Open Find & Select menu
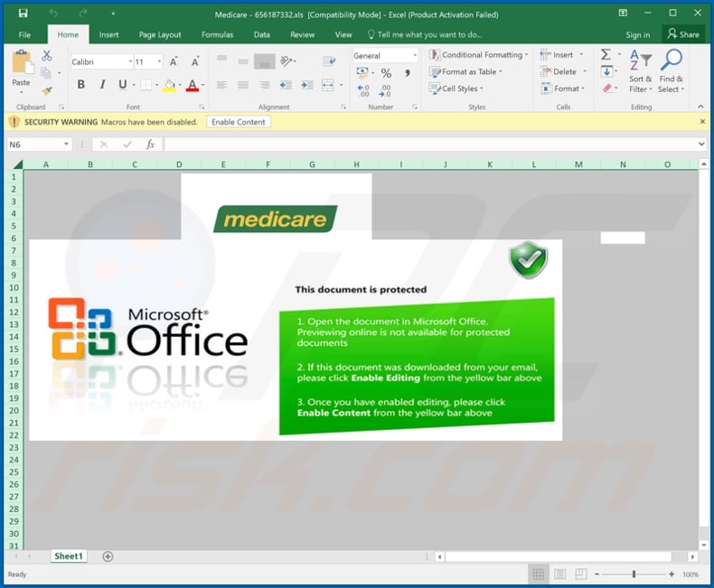The height and width of the screenshot is (588, 714). pos(672,71)
